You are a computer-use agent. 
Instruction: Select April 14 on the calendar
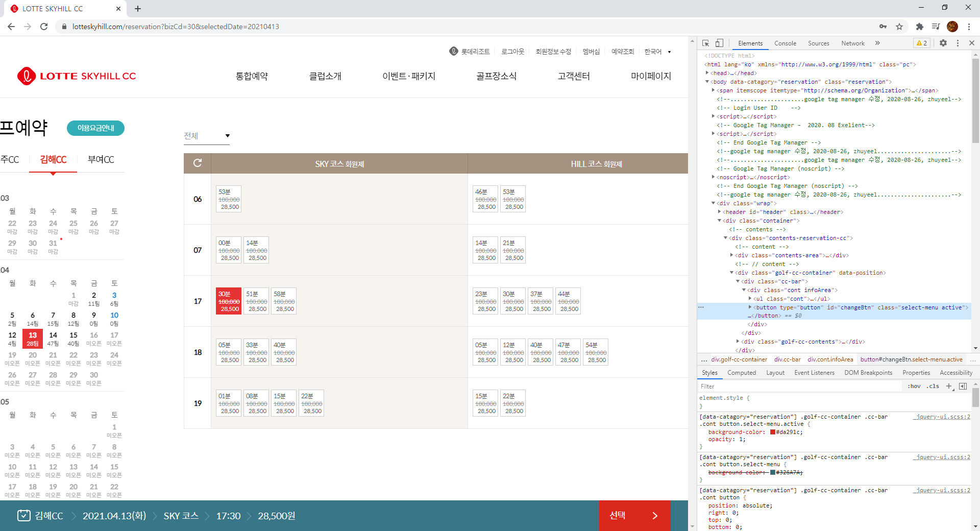point(53,339)
